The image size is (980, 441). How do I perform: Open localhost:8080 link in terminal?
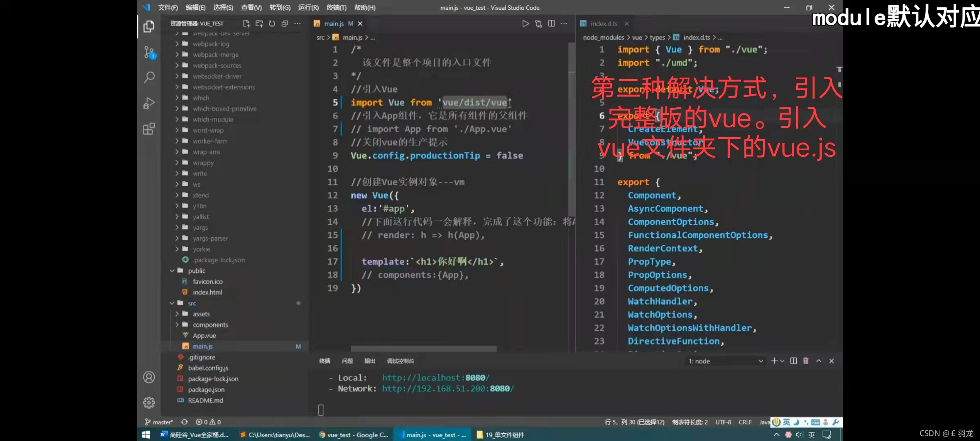(x=435, y=378)
